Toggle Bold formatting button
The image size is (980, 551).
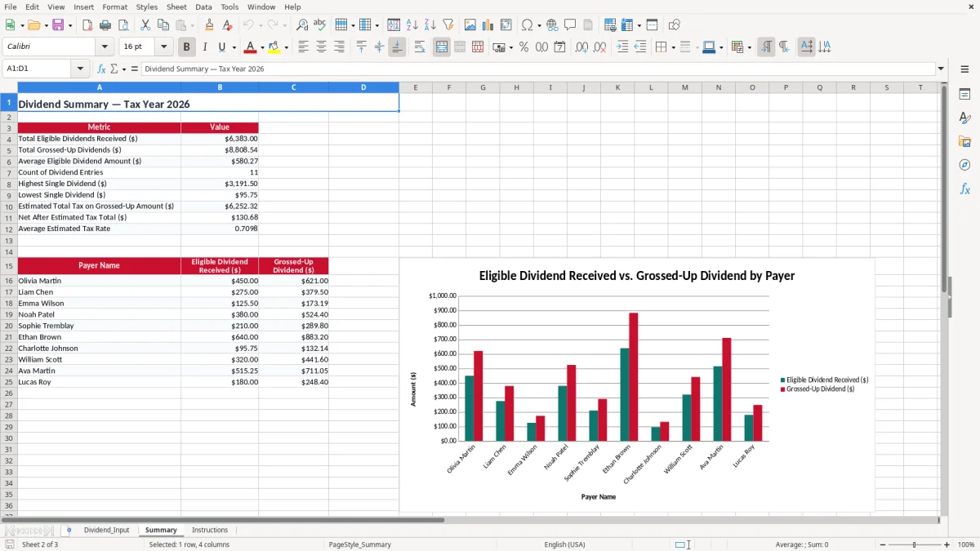coord(187,47)
